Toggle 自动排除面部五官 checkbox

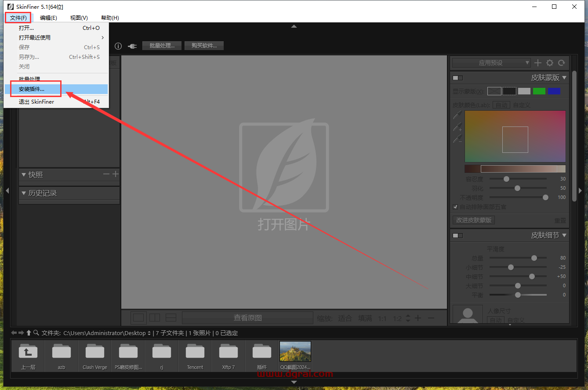tap(455, 207)
